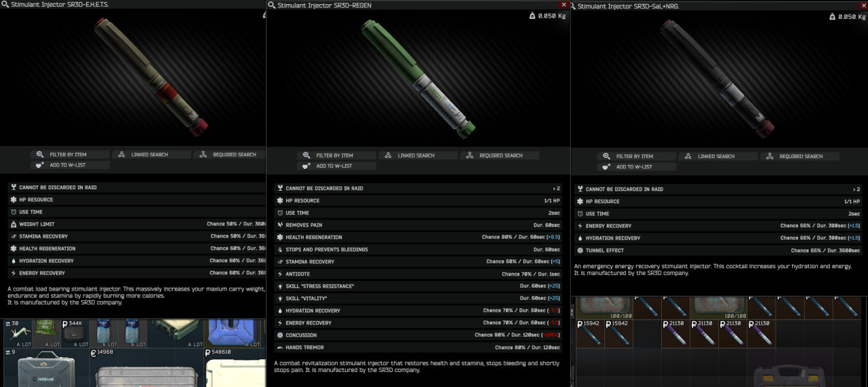Click E.H.E.T.S. combat load bearing description

point(136,295)
